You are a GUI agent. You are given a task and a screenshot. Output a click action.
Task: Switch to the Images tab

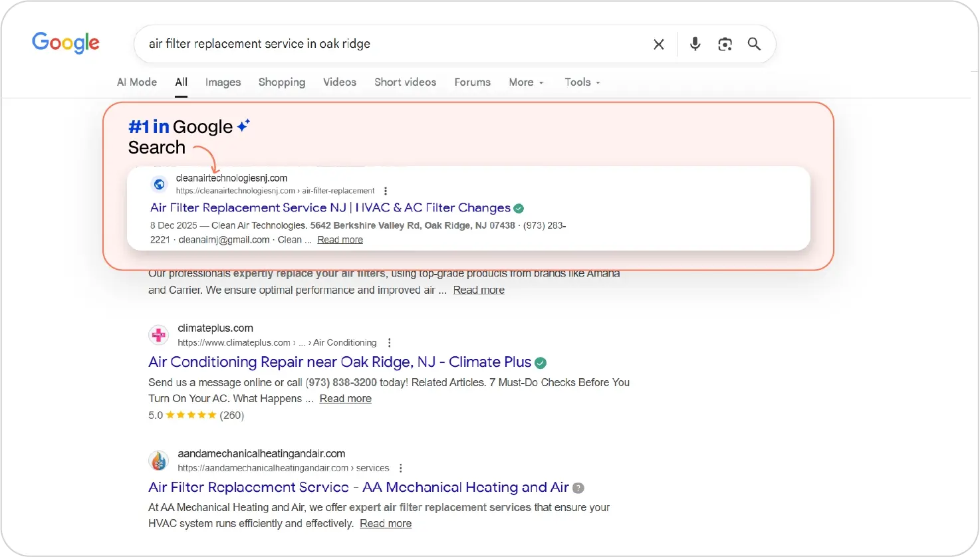point(223,82)
